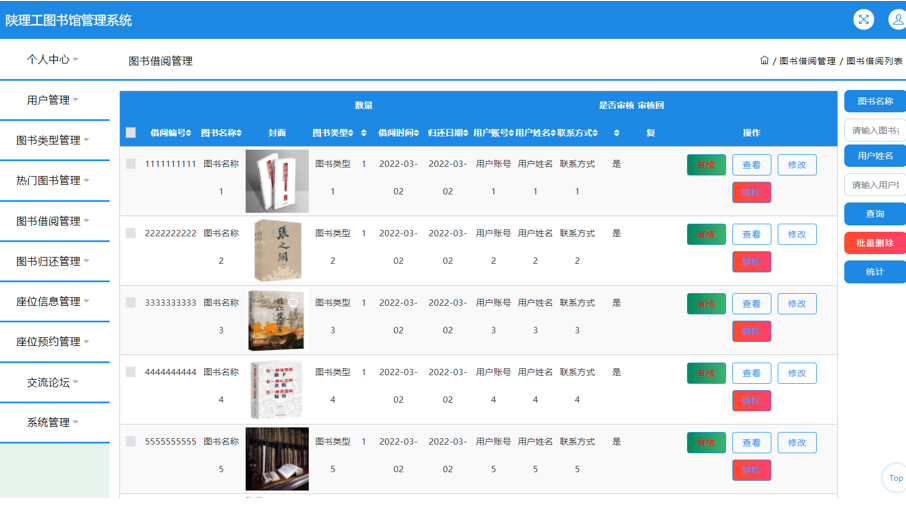Open book cover thumbnail in row 5555555555
The image size is (906, 505).
tap(277, 459)
